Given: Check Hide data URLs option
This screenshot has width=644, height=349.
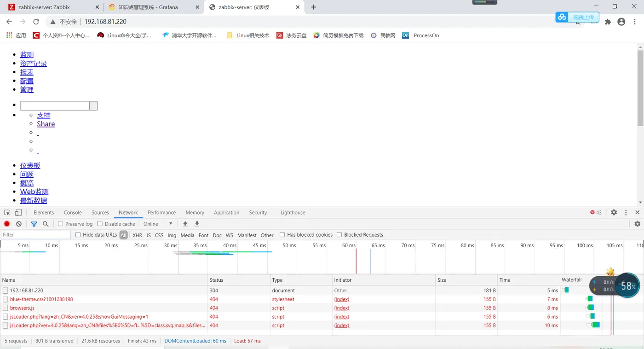Looking at the screenshot, I should coord(78,235).
